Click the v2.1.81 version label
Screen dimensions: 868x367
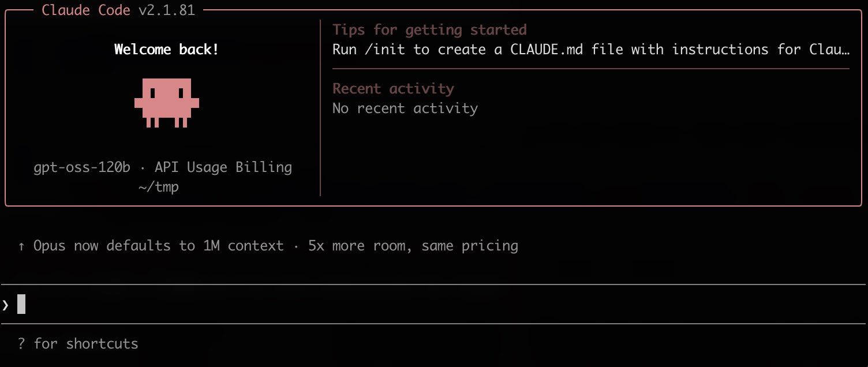point(166,10)
